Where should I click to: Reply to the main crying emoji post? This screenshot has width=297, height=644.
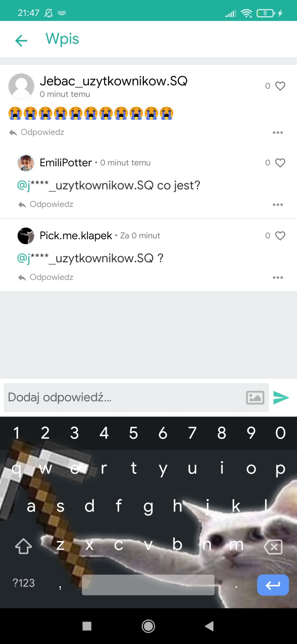click(37, 132)
